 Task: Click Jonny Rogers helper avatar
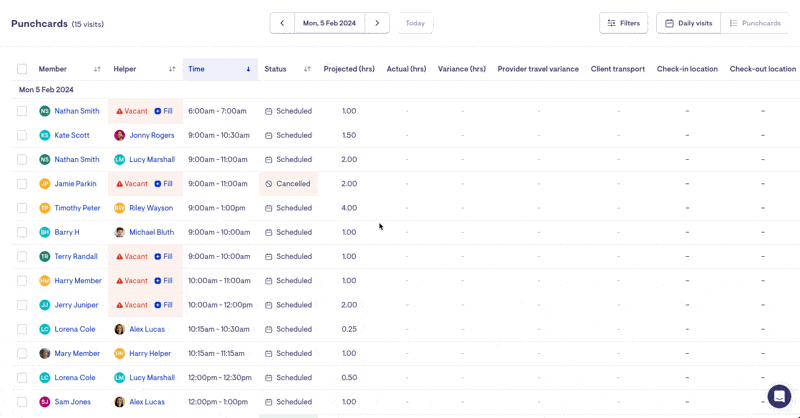click(120, 135)
